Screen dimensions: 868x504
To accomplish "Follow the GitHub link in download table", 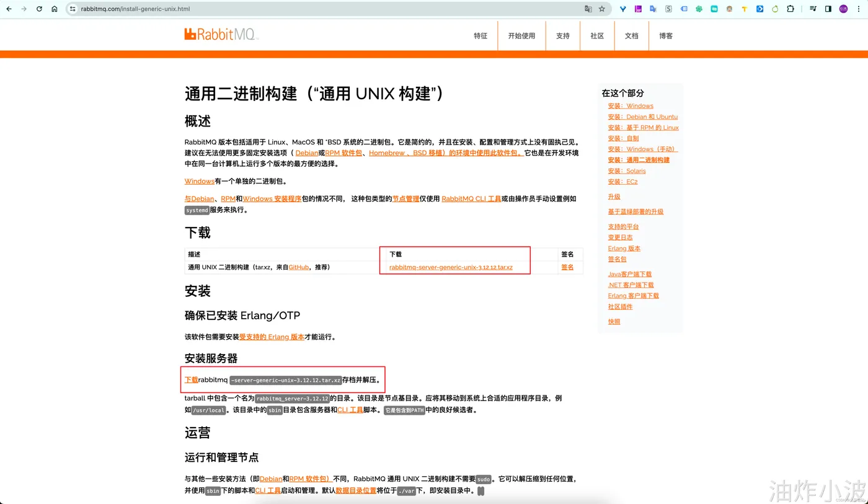I will click(299, 267).
